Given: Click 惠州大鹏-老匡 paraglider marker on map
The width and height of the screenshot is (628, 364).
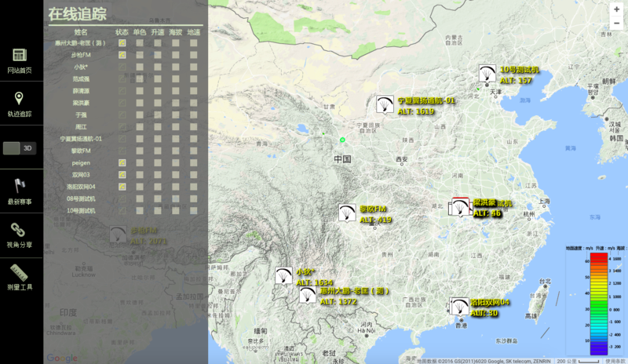Looking at the screenshot, I should [x=308, y=295].
